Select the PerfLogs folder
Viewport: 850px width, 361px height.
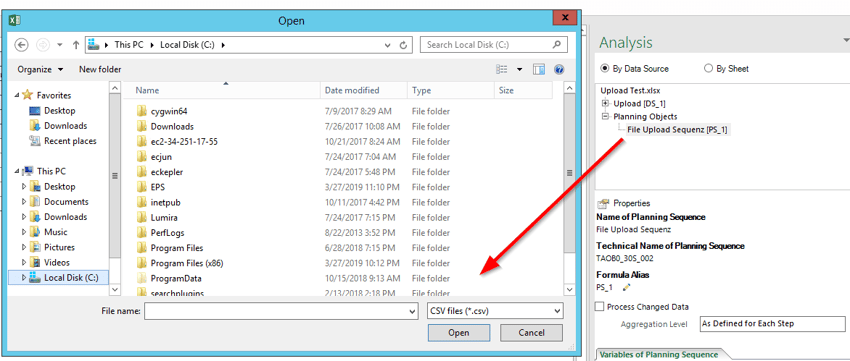coord(168,233)
